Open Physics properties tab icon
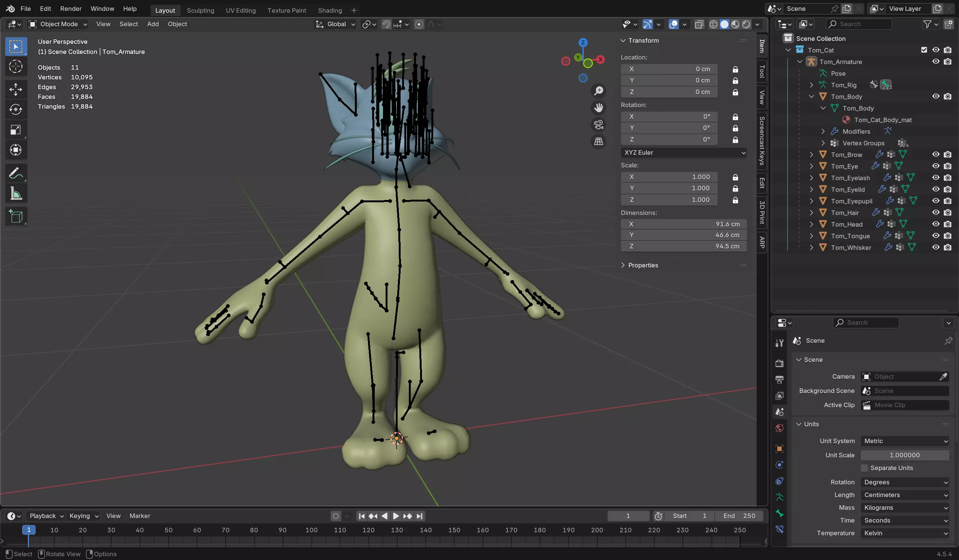Screen dimensions: 959x560 [x=779, y=465]
